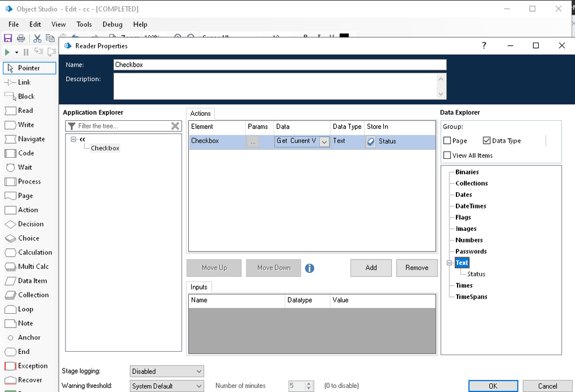This screenshot has width=575, height=392.
Task: Open the File menu
Action: click(14, 24)
